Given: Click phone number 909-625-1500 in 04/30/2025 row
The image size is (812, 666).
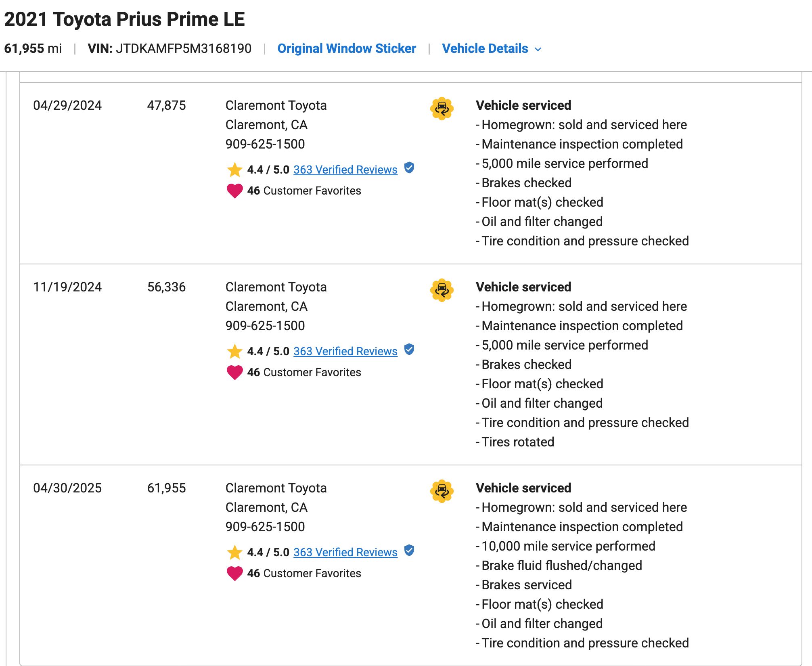Looking at the screenshot, I should [x=265, y=527].
